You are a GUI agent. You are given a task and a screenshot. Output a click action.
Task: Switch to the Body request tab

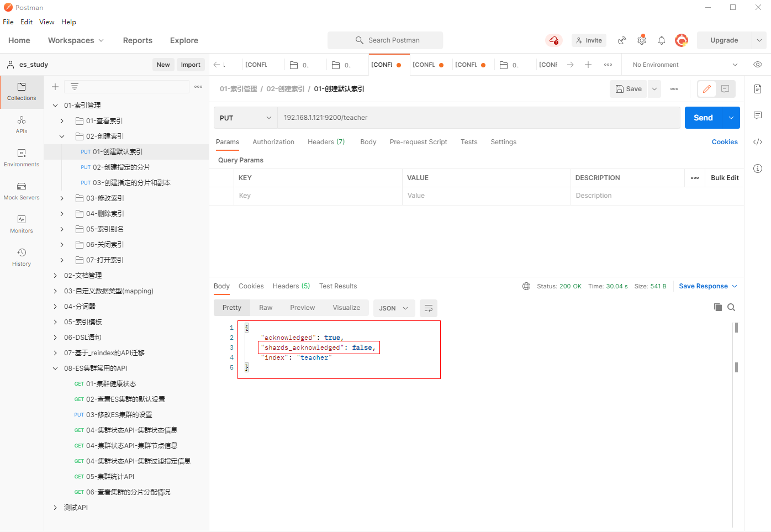click(x=368, y=142)
